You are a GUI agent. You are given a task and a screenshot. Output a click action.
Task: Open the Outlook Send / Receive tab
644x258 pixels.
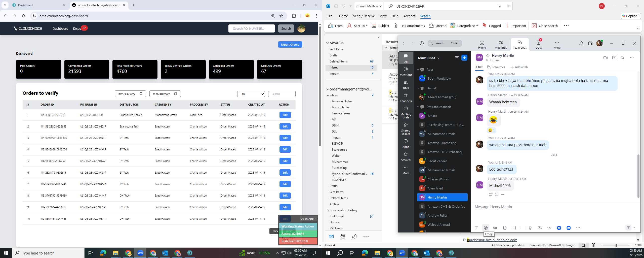tap(364, 16)
